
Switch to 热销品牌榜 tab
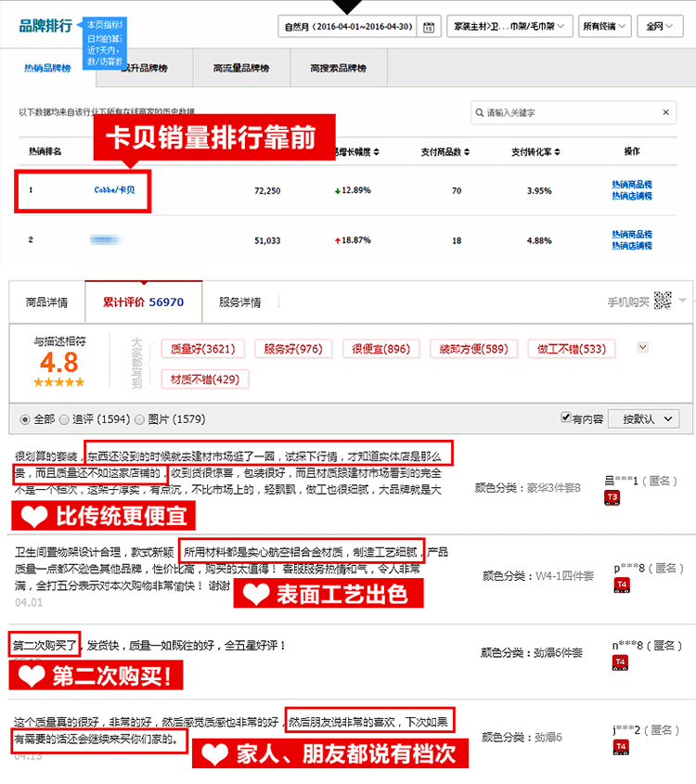(47, 68)
